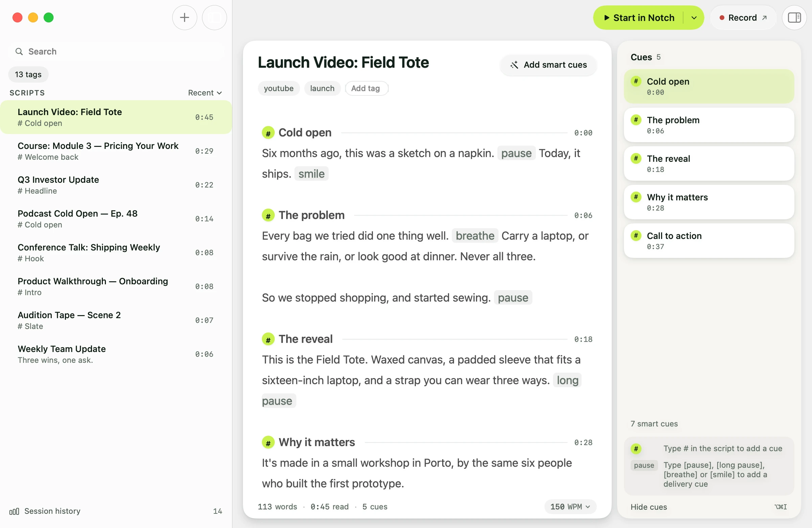Click the Record button
Image resolution: width=812 pixels, height=528 pixels.
(743, 17)
